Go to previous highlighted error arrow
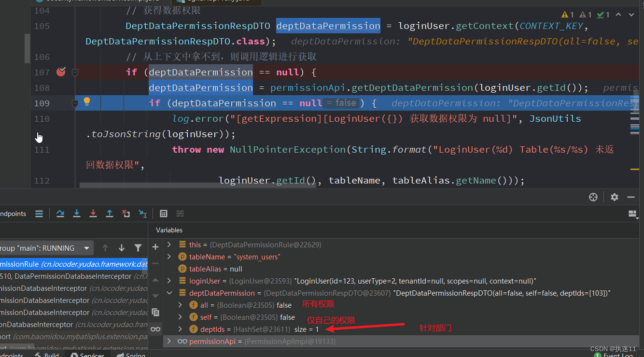The height and width of the screenshot is (357, 644). (618, 15)
